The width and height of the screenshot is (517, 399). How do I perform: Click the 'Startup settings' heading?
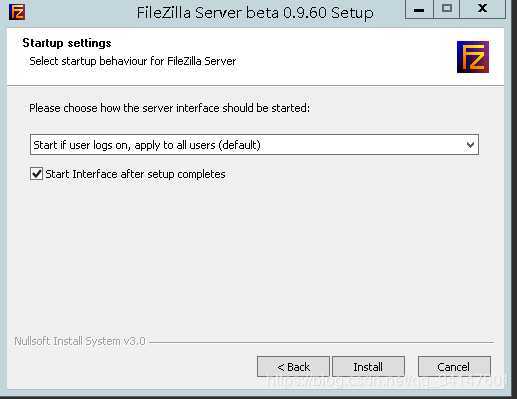click(x=67, y=43)
